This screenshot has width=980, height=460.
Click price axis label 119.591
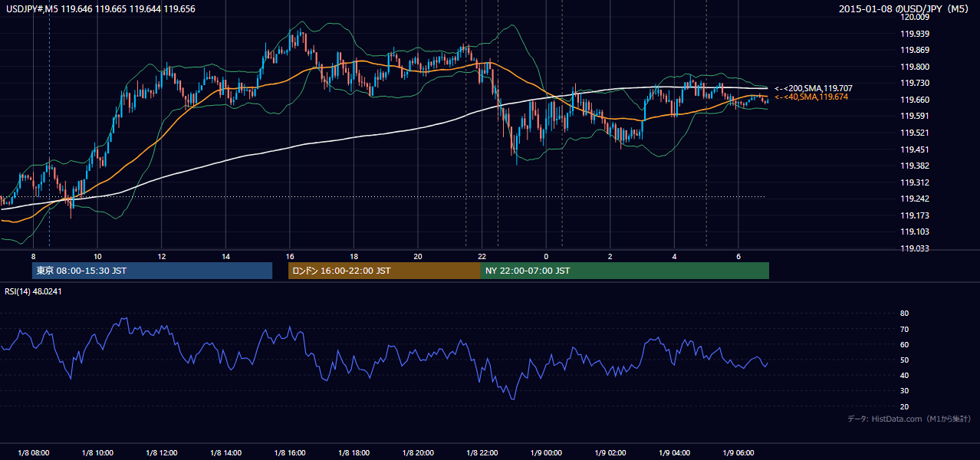pyautogui.click(x=915, y=116)
